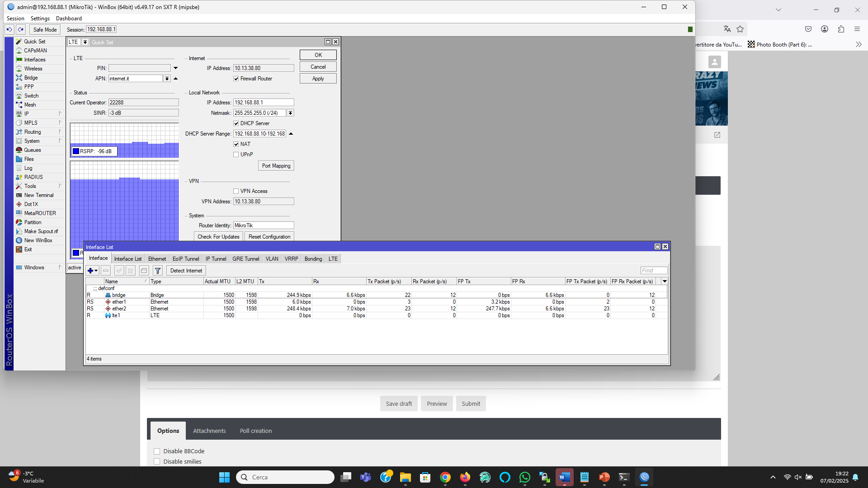Open PPP in the sidebar
The image size is (868, 488).
29,87
